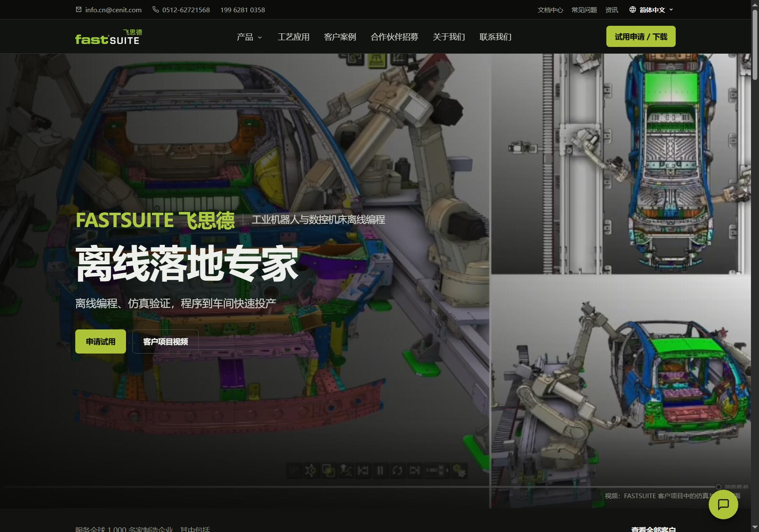Click the 离线编程、仿真验证 subtitle text
Viewport: 759px width, 532px height.
175,303
